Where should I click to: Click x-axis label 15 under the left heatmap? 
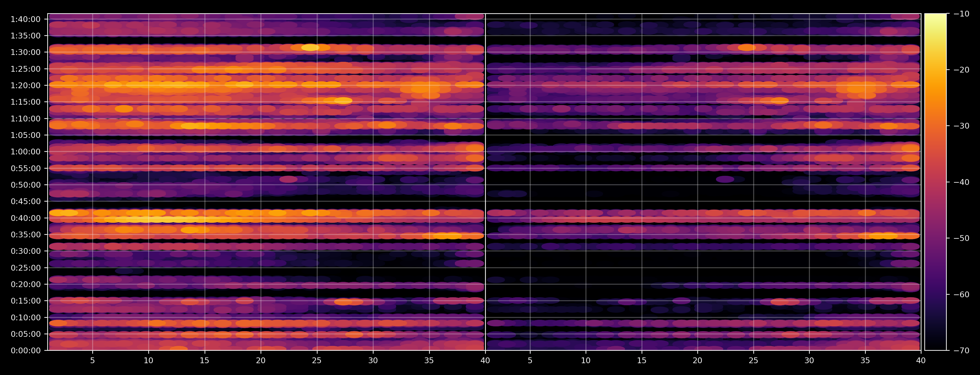coord(205,361)
